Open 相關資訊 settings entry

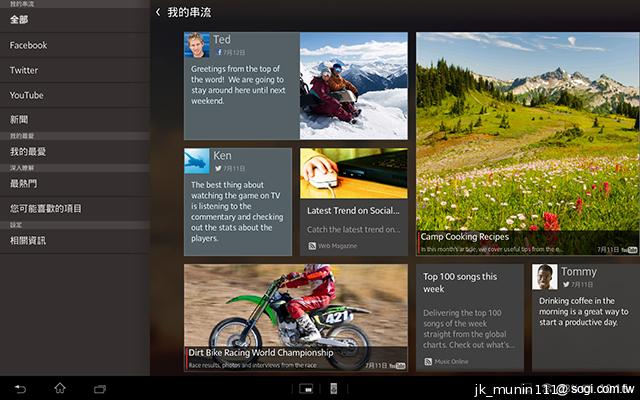point(28,241)
